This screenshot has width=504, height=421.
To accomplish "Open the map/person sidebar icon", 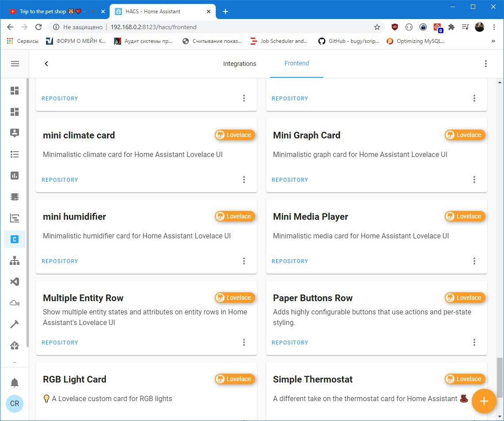I will coord(15,133).
